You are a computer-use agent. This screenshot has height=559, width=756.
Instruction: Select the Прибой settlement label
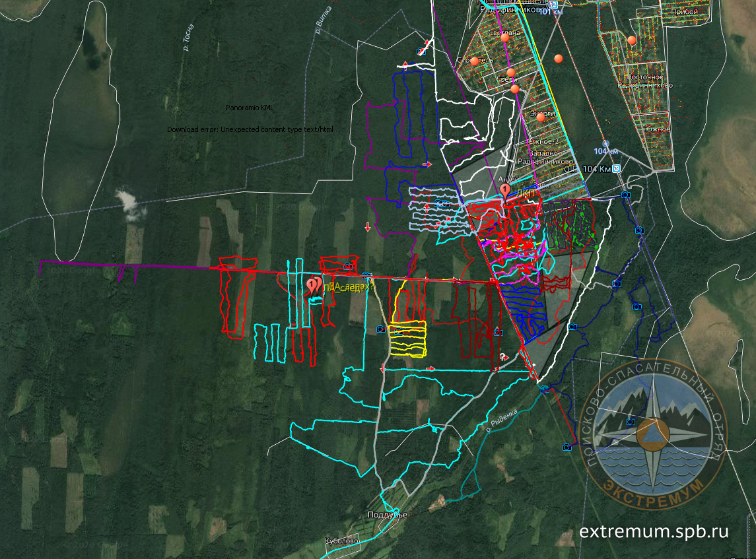click(x=685, y=12)
